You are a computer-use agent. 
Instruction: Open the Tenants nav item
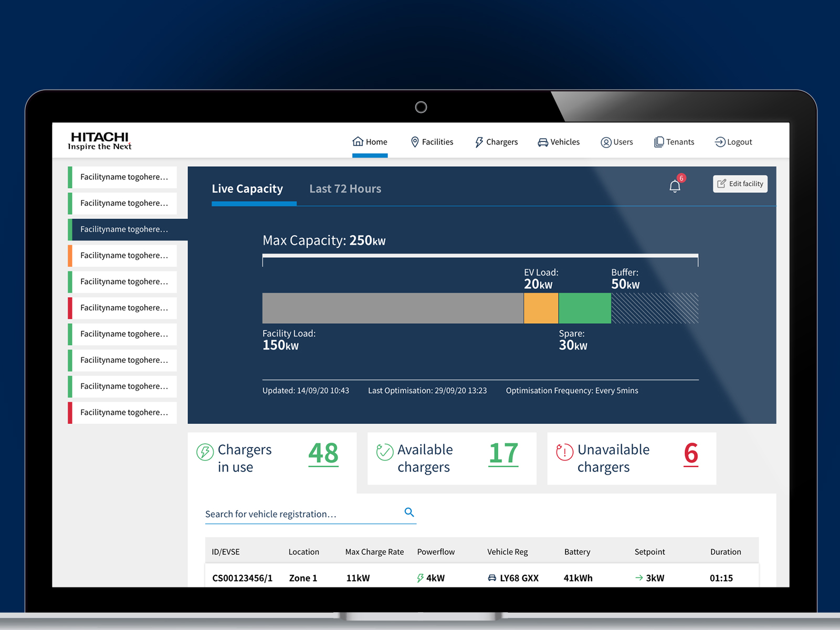[x=674, y=142]
